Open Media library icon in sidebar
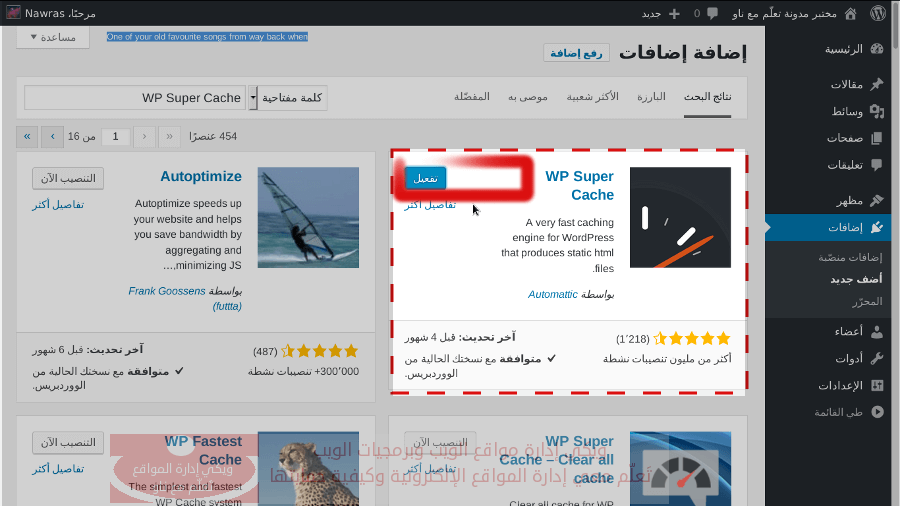This screenshot has height=506, width=900. 877,111
